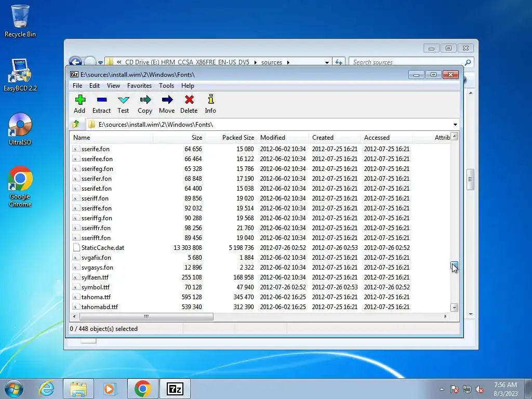
Task: Click the Explorer refresh button
Action: tap(339, 62)
